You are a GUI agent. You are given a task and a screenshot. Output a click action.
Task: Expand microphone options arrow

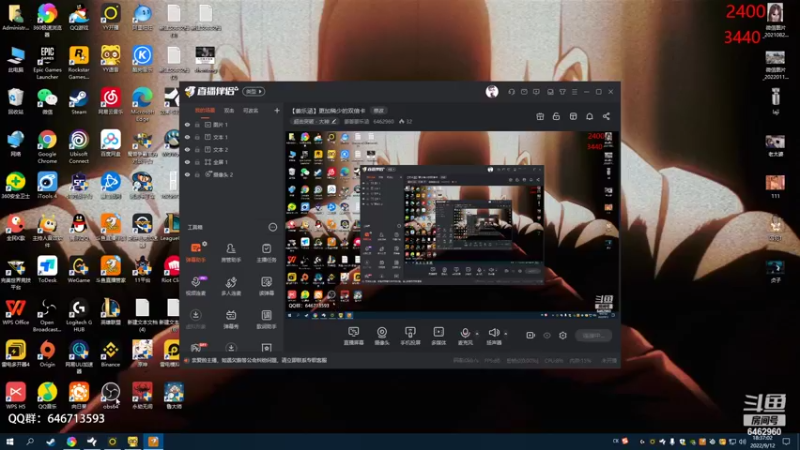pyautogui.click(x=477, y=334)
